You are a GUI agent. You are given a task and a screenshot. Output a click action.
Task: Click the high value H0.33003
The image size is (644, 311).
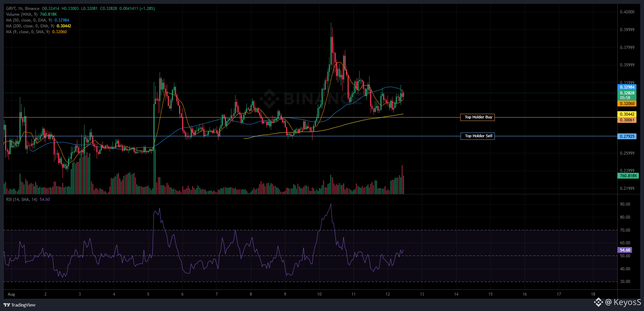point(70,9)
